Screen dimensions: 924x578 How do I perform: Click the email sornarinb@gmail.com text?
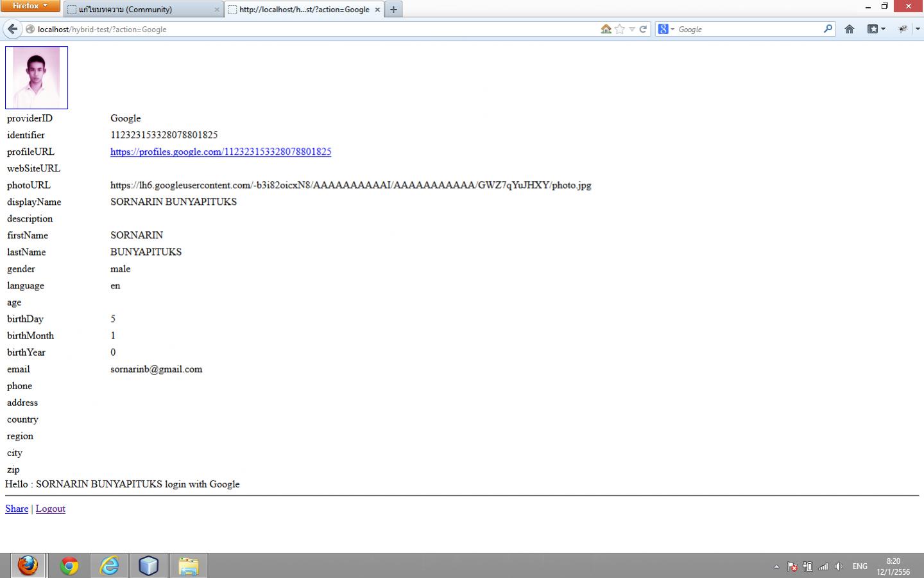[157, 369]
